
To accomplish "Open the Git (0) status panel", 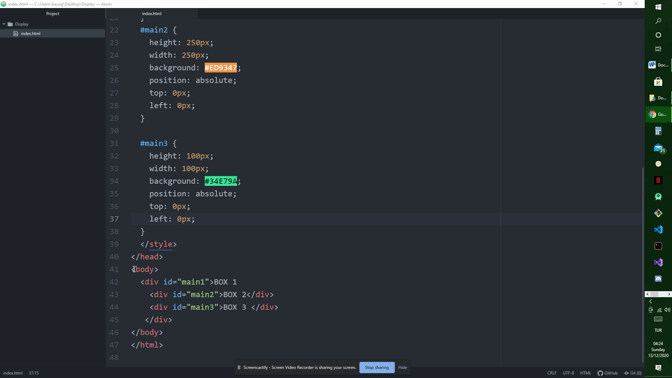I will [633, 373].
